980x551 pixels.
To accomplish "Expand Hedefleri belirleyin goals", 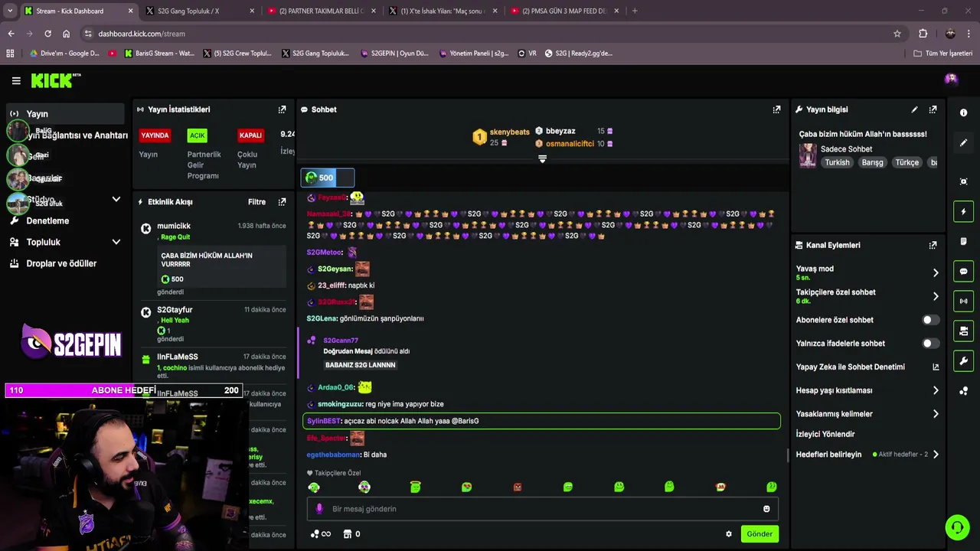I will (936, 455).
